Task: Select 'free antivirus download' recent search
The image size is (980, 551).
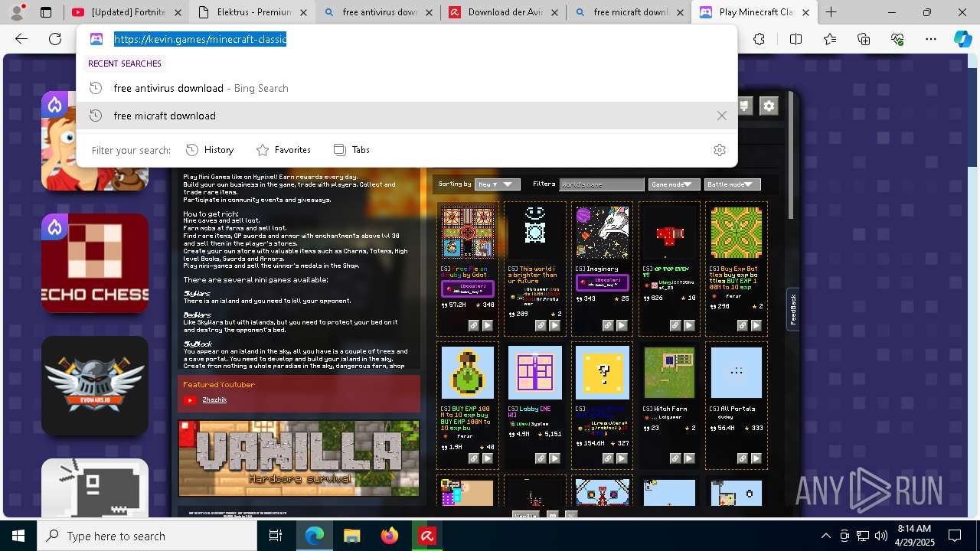Action: [x=407, y=88]
